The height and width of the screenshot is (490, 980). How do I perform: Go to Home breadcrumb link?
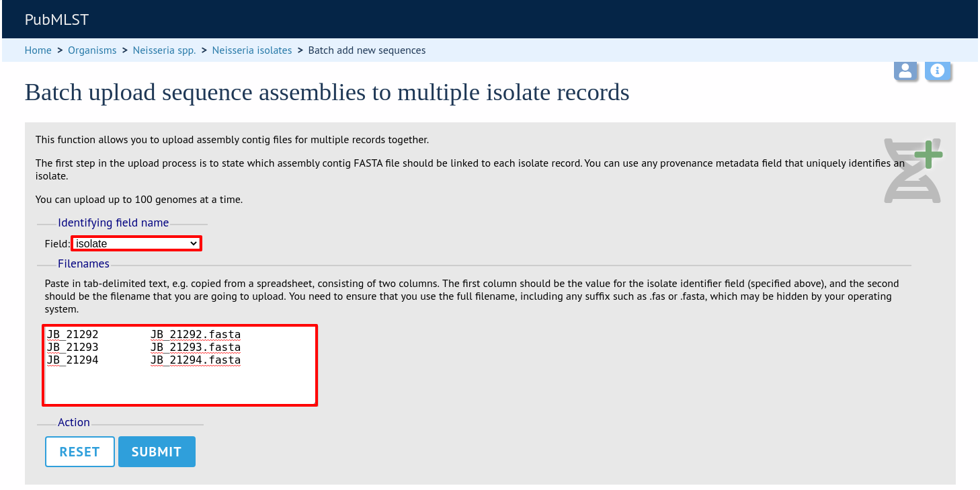38,50
